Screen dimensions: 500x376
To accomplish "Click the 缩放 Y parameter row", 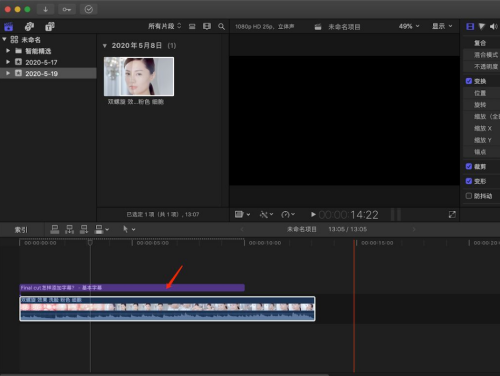I will click(482, 140).
